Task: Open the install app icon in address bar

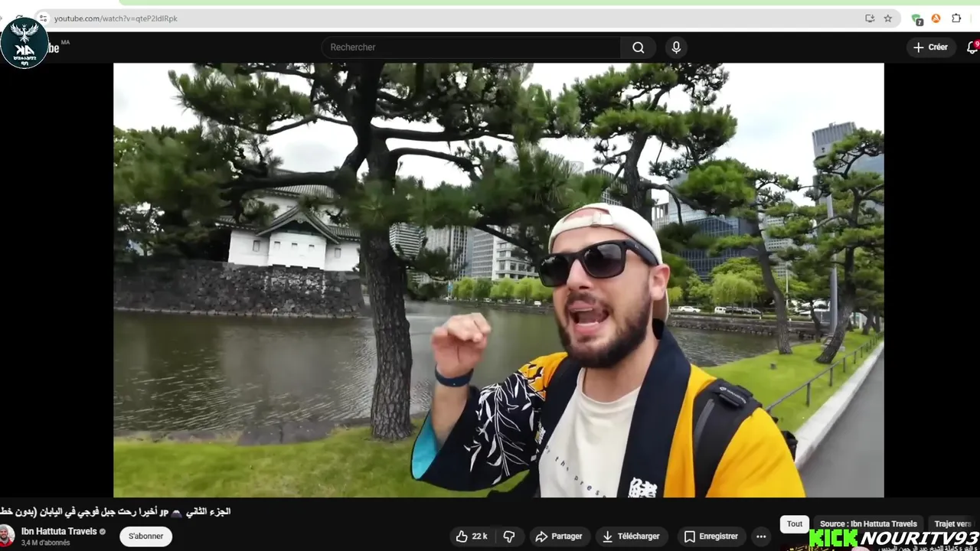Action: click(x=870, y=18)
